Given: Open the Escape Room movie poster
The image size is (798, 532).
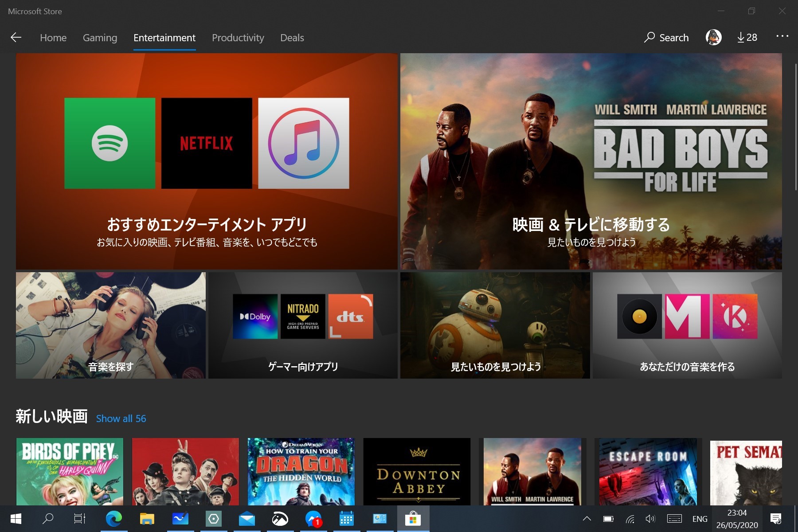Looking at the screenshot, I should pyautogui.click(x=648, y=472).
